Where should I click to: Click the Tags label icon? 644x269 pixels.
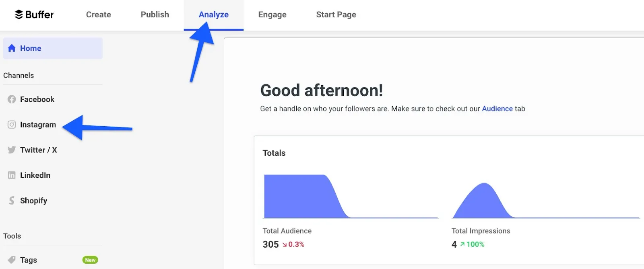click(x=12, y=260)
